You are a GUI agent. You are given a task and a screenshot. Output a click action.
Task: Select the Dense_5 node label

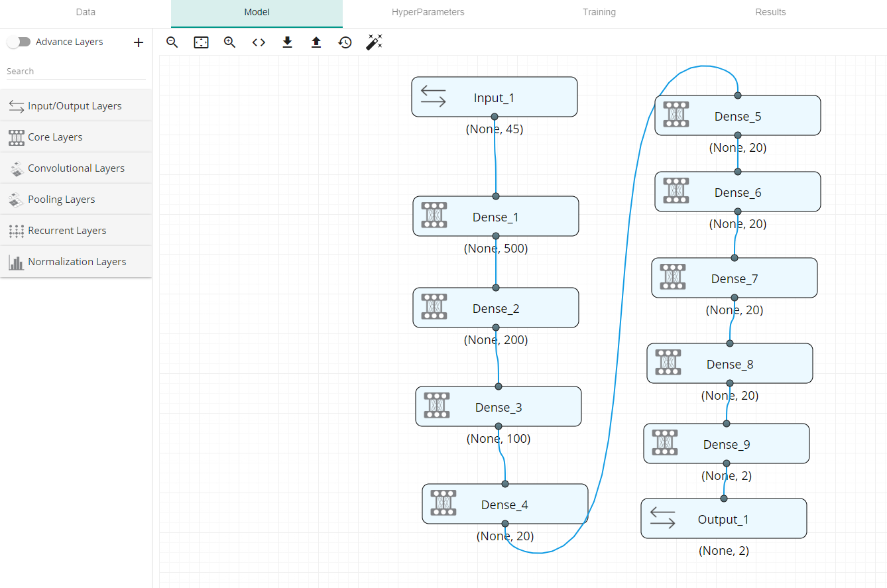pos(738,116)
